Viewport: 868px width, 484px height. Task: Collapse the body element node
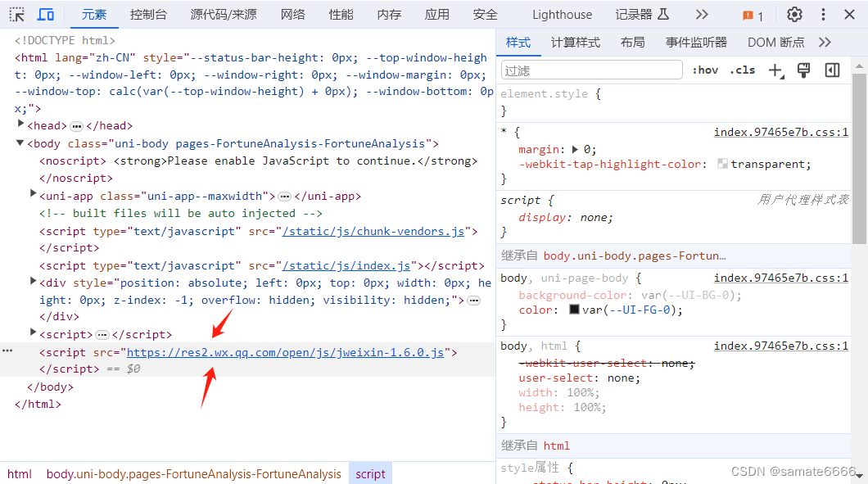pyautogui.click(x=19, y=142)
